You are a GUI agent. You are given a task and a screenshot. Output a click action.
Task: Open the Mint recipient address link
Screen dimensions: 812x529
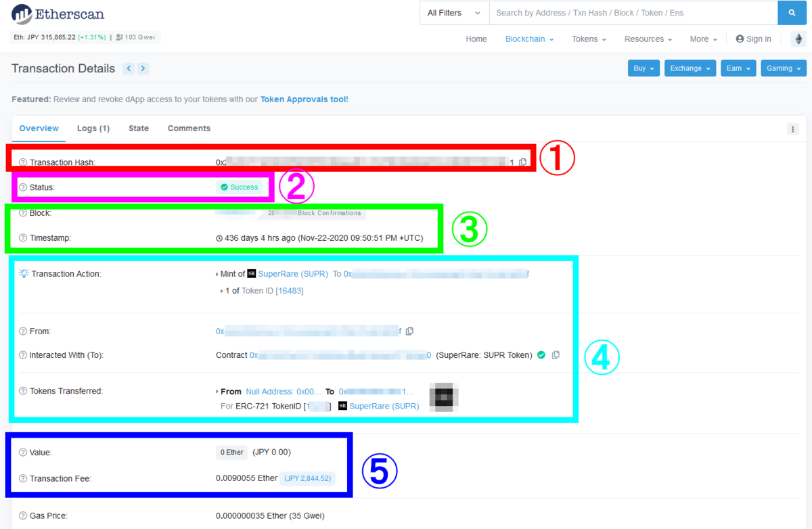point(436,274)
